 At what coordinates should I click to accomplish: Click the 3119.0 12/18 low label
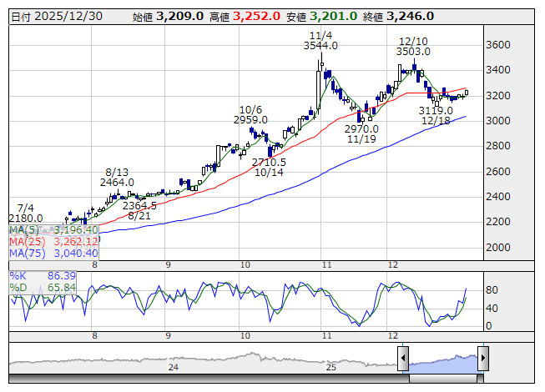(x=436, y=116)
